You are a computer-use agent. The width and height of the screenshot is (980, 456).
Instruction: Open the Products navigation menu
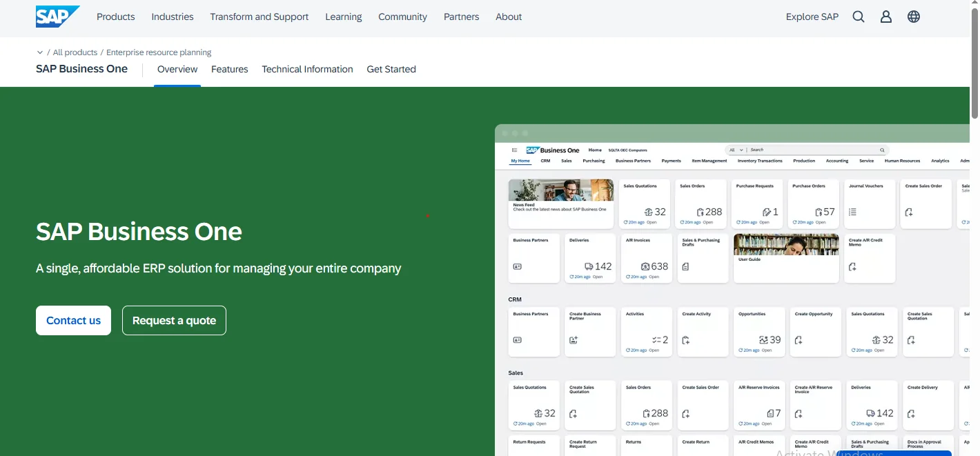(x=116, y=17)
